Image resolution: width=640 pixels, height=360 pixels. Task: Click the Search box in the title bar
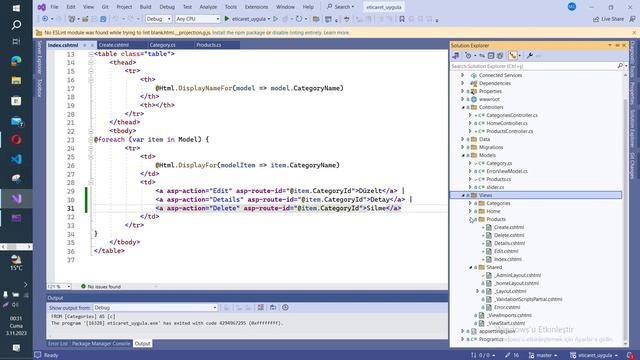[x=341, y=7]
